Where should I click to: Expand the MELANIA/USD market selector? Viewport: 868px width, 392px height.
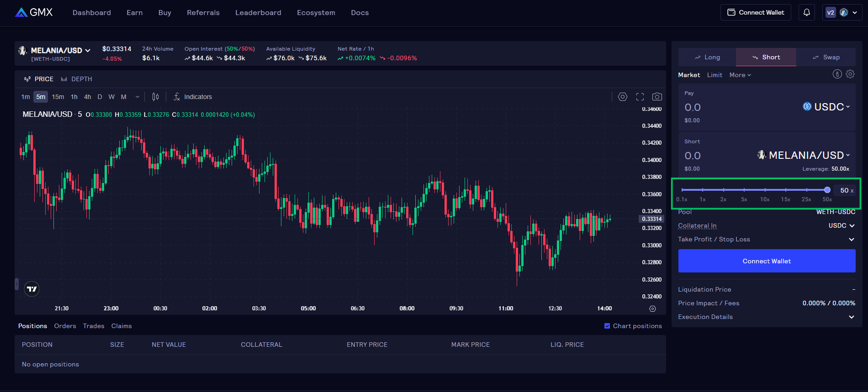click(x=54, y=51)
